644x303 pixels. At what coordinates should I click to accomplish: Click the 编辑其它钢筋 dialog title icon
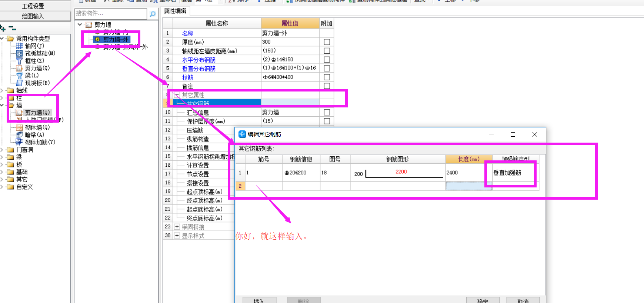[x=242, y=134]
